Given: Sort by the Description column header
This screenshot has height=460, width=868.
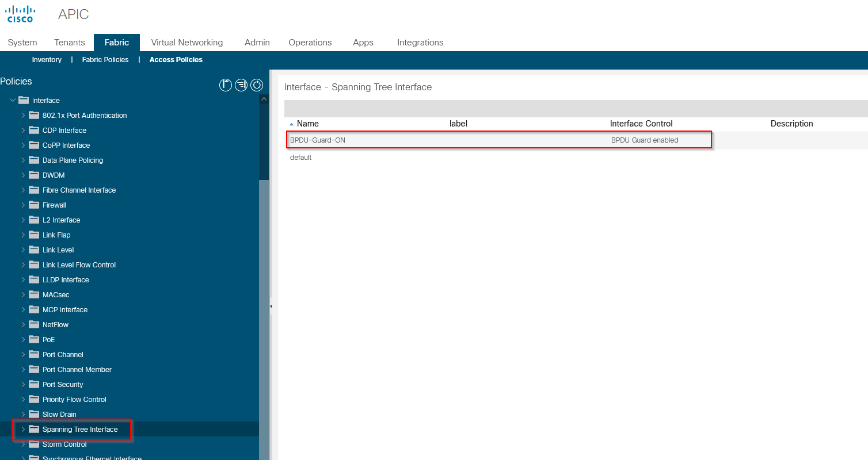Looking at the screenshot, I should (x=791, y=124).
